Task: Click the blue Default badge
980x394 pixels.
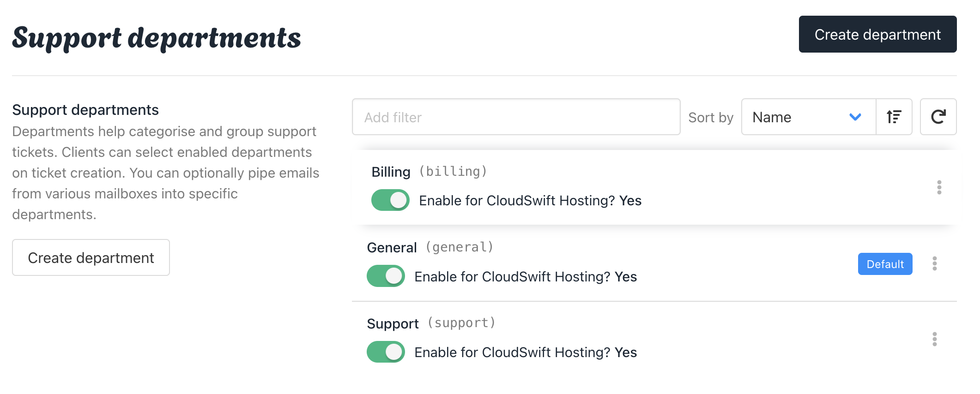Action: [x=885, y=264]
